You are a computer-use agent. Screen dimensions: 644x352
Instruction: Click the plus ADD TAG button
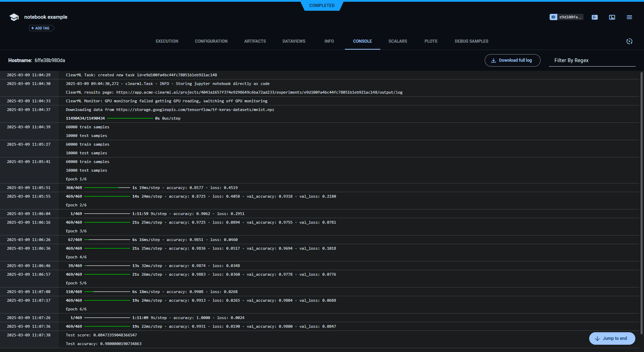(41, 28)
